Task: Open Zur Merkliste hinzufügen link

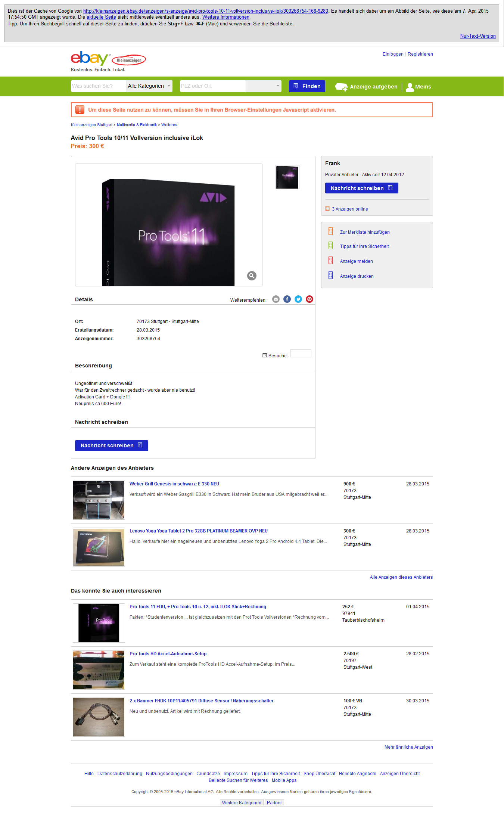Action: coord(365,232)
